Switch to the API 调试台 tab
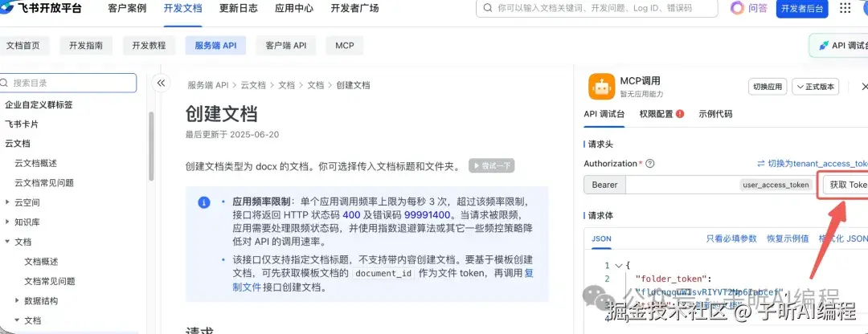868x334 pixels. click(x=604, y=114)
